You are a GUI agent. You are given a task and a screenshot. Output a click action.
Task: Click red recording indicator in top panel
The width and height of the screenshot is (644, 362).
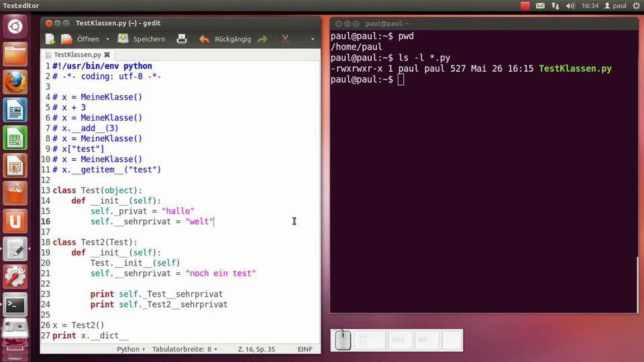525,6
